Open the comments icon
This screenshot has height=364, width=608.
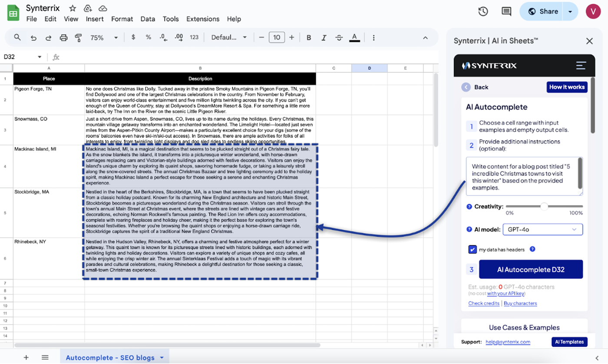pyautogui.click(x=506, y=11)
